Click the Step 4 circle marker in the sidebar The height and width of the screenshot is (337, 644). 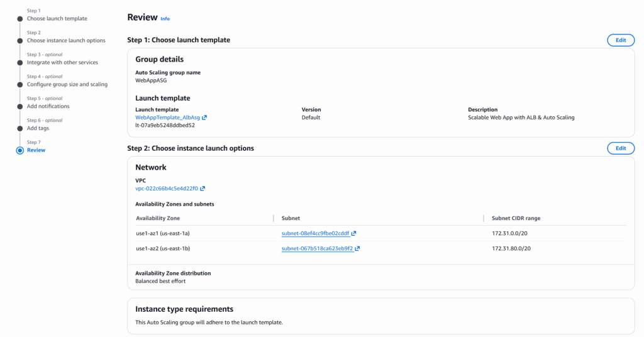point(20,84)
